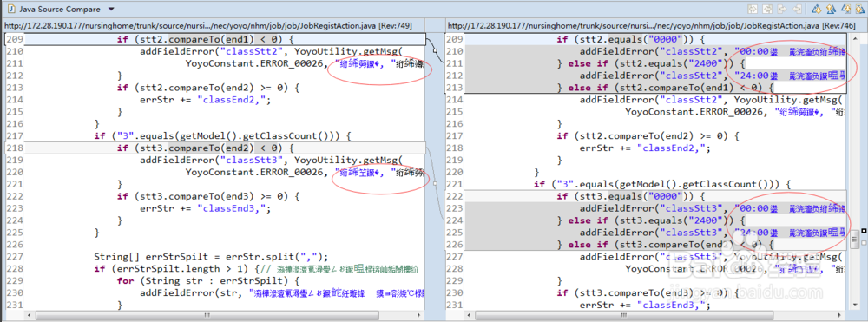The image size is (868, 322).
Task: Click right pane line 230 stt3.compareTo(end3)
Action: pyautogui.click(x=648, y=292)
